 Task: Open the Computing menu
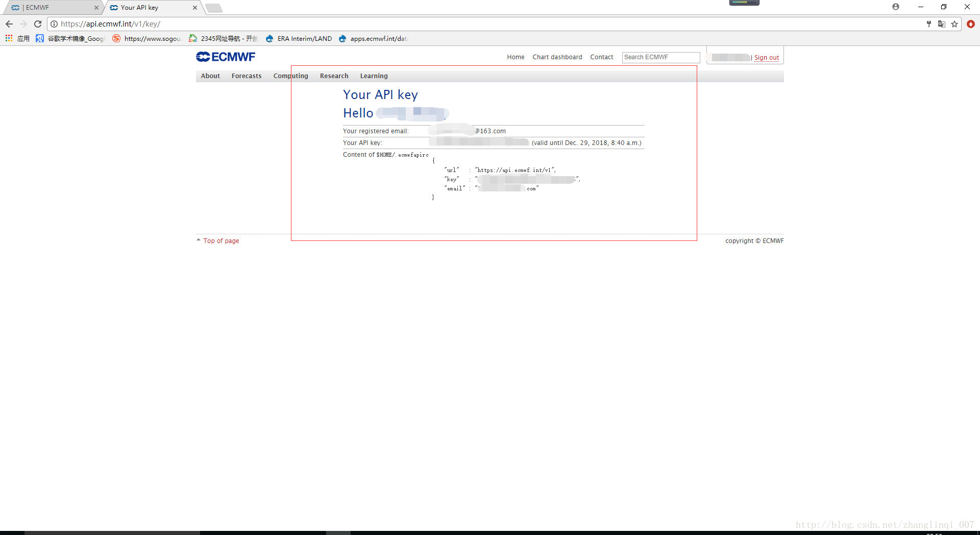291,76
